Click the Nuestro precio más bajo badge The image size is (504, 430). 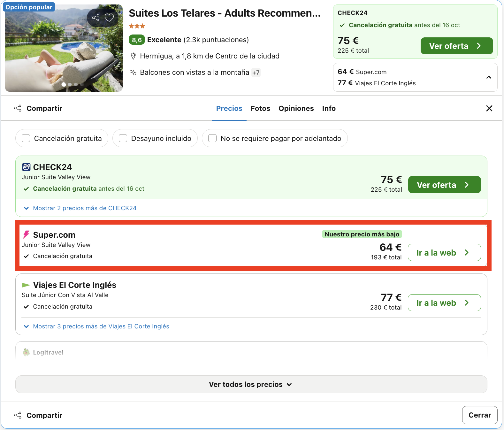(362, 234)
